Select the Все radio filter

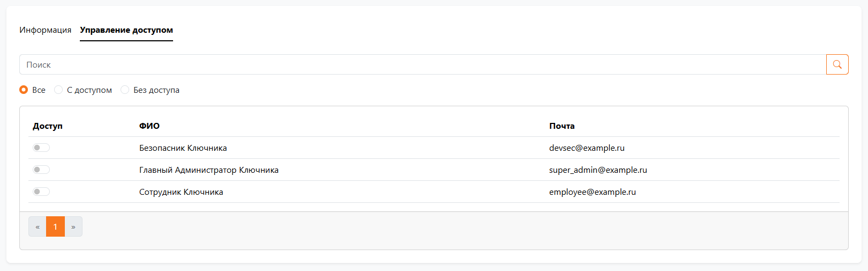click(24, 90)
